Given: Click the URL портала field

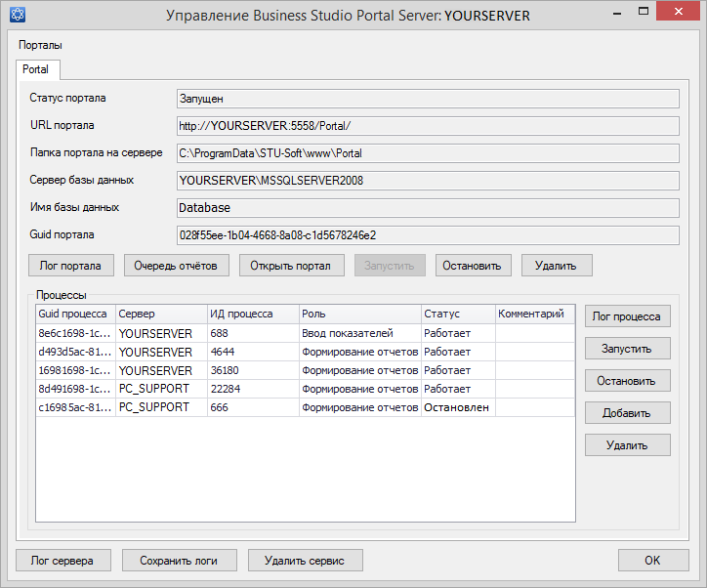Looking at the screenshot, I should [x=427, y=125].
